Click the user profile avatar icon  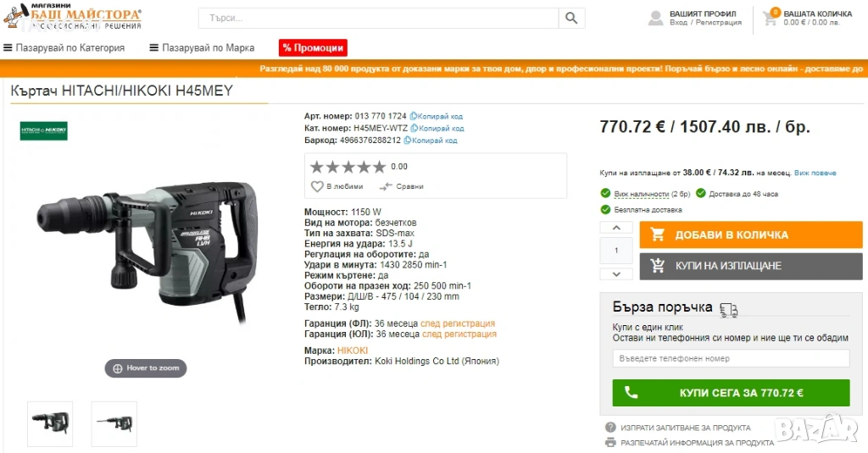point(655,19)
